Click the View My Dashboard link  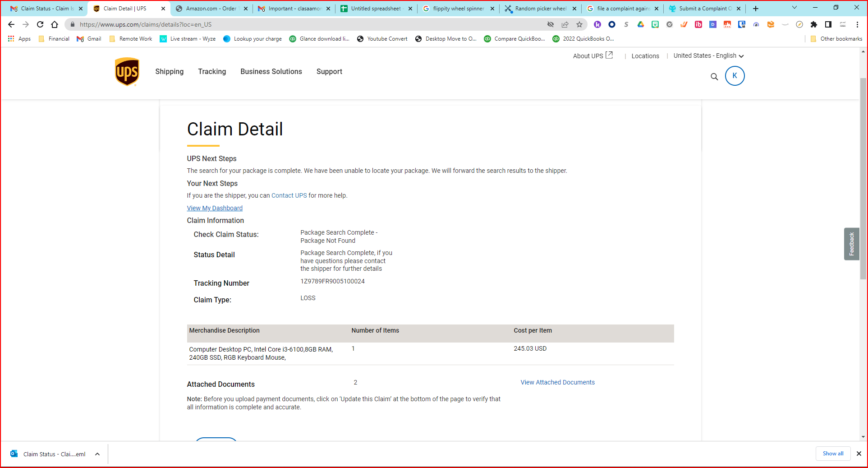pyautogui.click(x=215, y=208)
